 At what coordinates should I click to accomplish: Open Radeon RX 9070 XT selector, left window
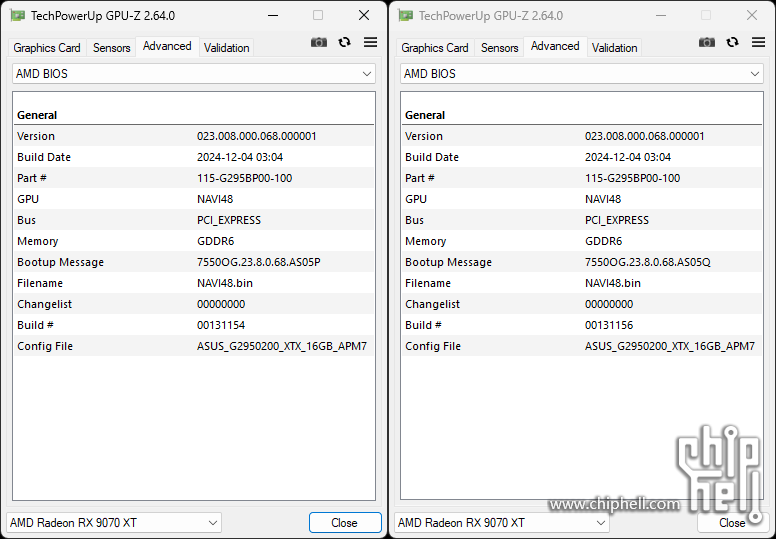coord(114,523)
